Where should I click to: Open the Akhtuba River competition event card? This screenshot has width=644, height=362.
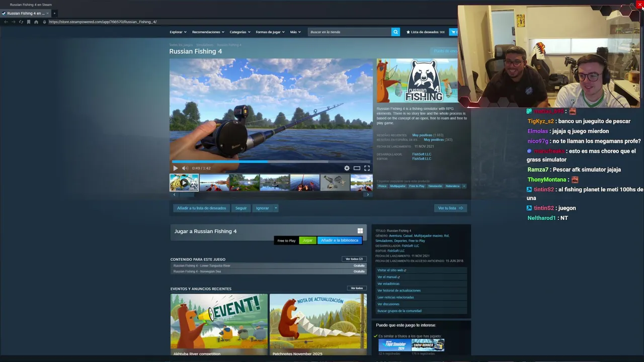click(219, 324)
